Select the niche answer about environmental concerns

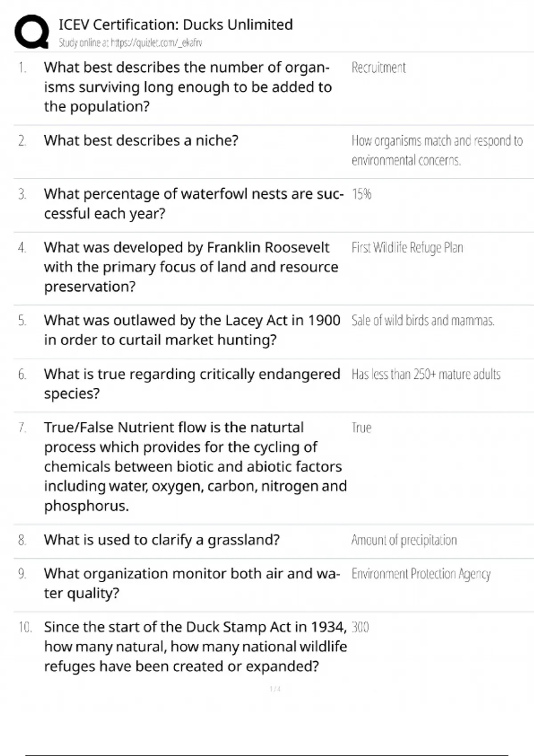437,150
